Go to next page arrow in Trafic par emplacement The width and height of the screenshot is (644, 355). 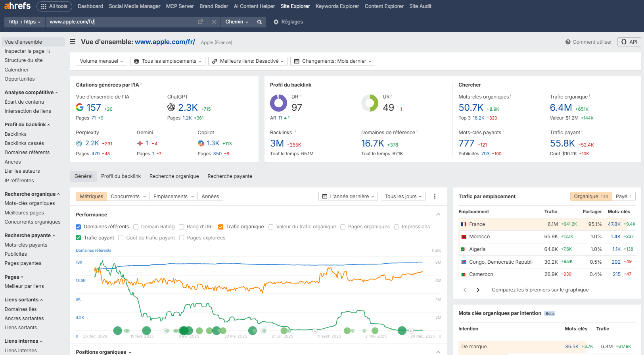[478, 290]
